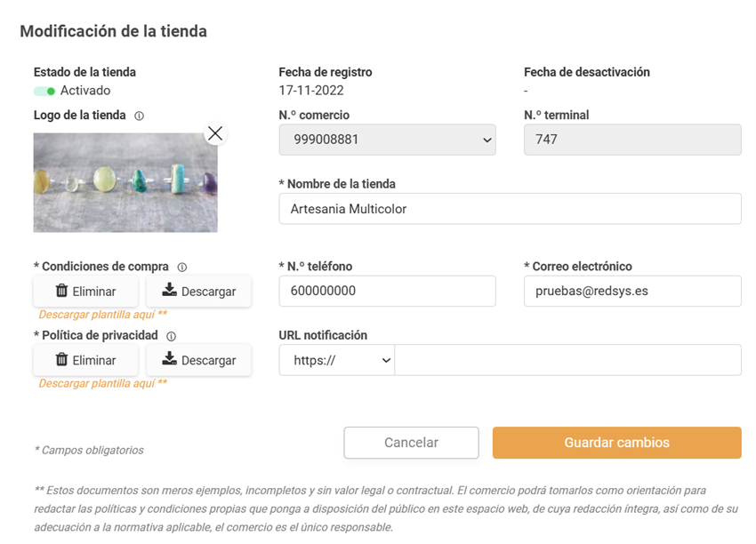Viewport: 756px width, 544px height.
Task: Click Eliminar under Política de privacidad
Action: [x=85, y=360]
